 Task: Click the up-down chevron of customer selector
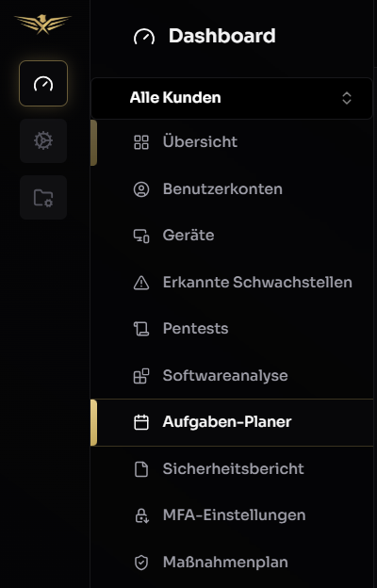pyautogui.click(x=347, y=98)
